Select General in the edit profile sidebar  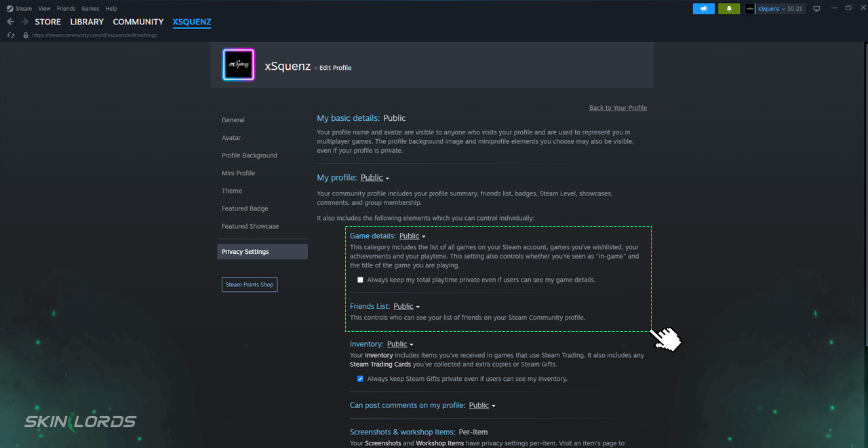coord(233,120)
